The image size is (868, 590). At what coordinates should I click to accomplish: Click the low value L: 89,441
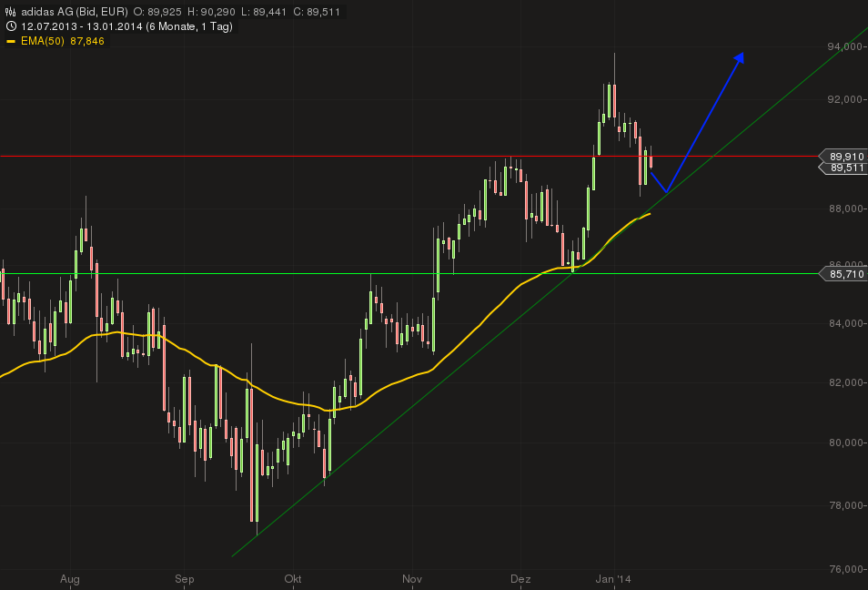tap(264, 12)
